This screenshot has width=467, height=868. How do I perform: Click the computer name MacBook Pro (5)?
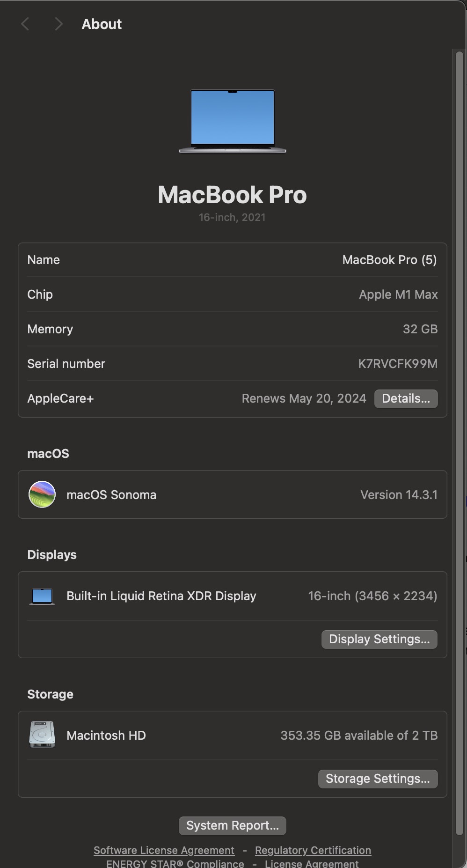[389, 260]
